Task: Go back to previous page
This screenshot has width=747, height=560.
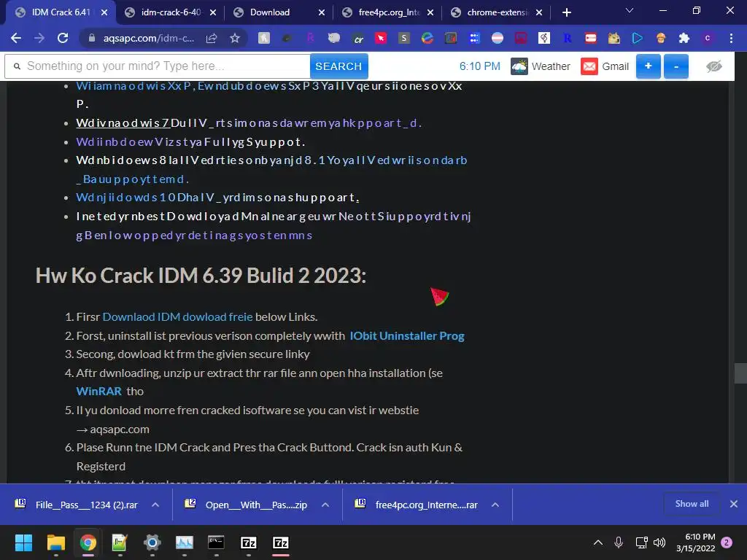Action: [16, 38]
